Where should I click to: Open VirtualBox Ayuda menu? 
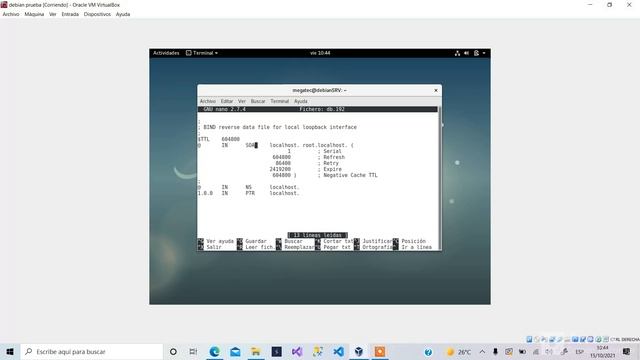click(x=123, y=14)
